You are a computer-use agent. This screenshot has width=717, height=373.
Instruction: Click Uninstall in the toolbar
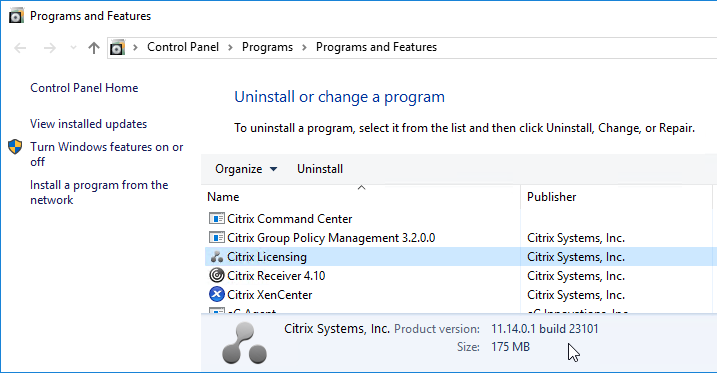320,169
